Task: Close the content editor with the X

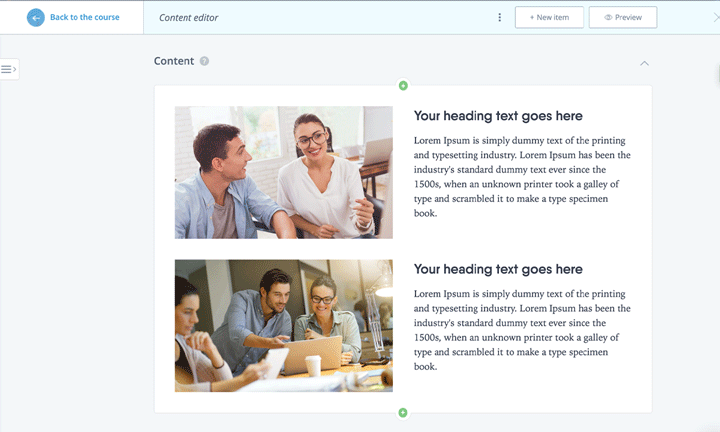Action: pos(716,17)
